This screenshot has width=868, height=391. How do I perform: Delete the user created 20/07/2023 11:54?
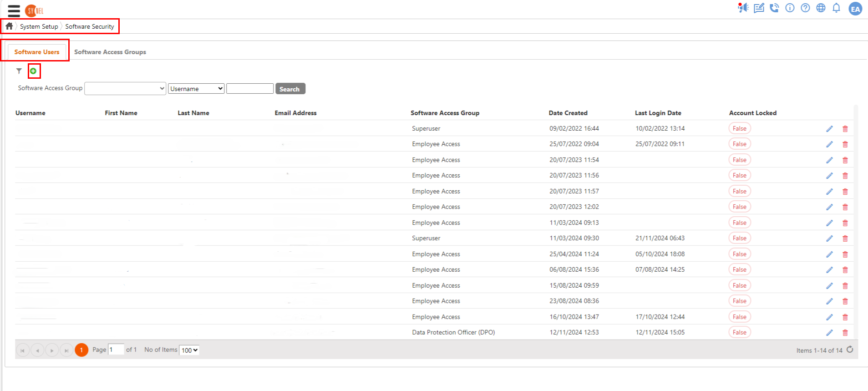coord(845,160)
